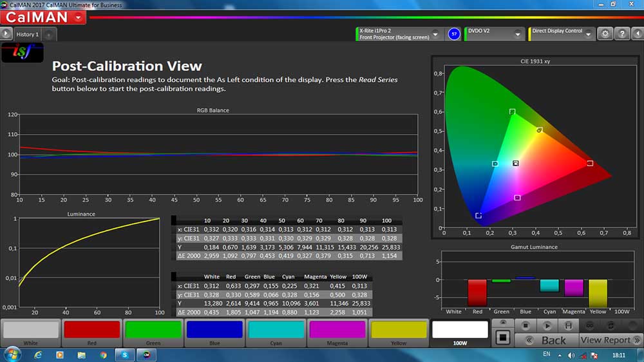This screenshot has width=644, height=362.
Task: Click the Action Center flag icon
Action: pyautogui.click(x=594, y=356)
